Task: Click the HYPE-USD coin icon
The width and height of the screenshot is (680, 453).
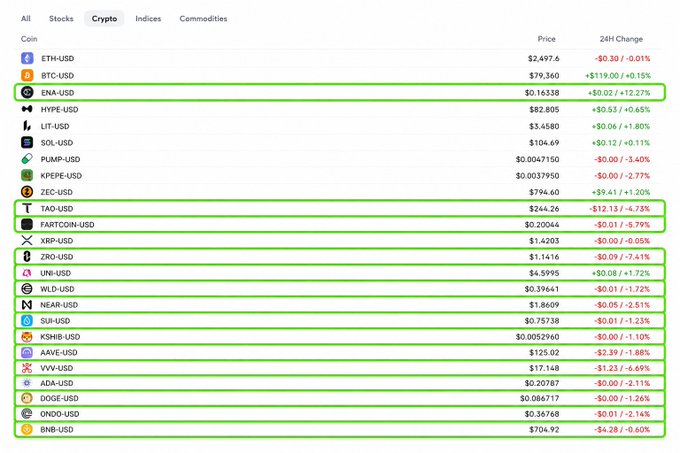Action: pyautogui.click(x=27, y=109)
